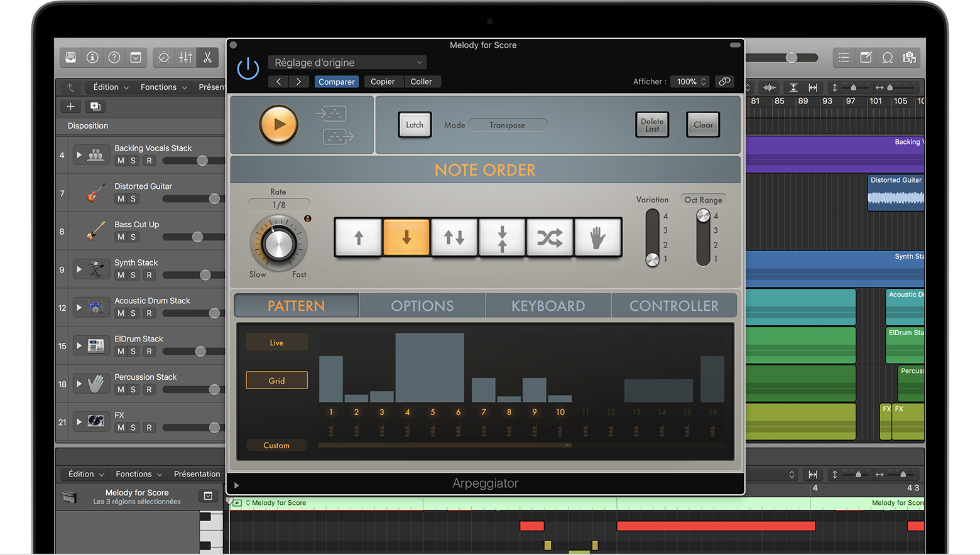
Task: Toggle the Arpeggiator power button
Action: (x=248, y=68)
